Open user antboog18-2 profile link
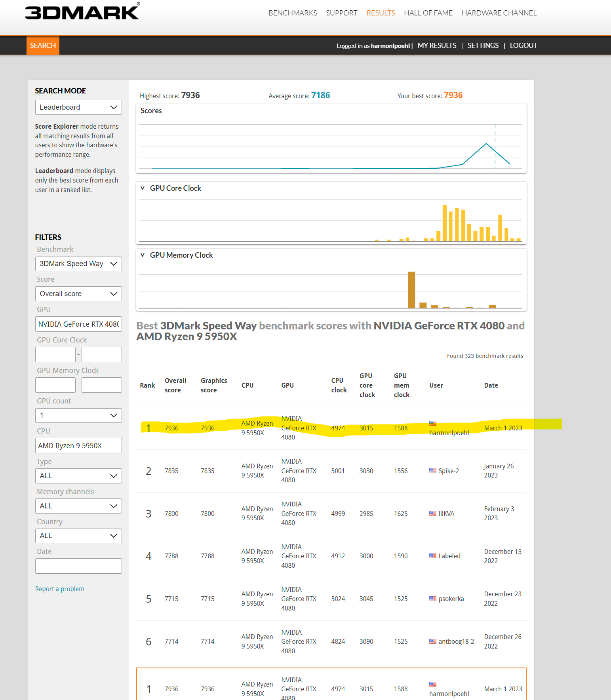Viewport: 611px width, 700px height. pos(456,641)
